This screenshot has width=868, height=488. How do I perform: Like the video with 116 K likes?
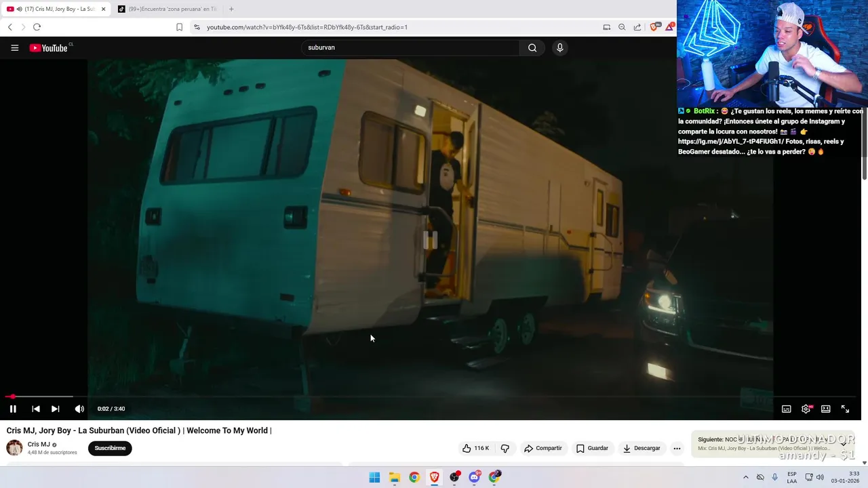pyautogui.click(x=475, y=448)
